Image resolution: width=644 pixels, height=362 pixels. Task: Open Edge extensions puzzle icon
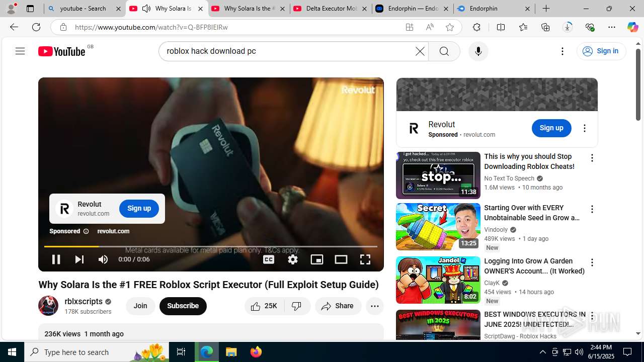click(476, 27)
